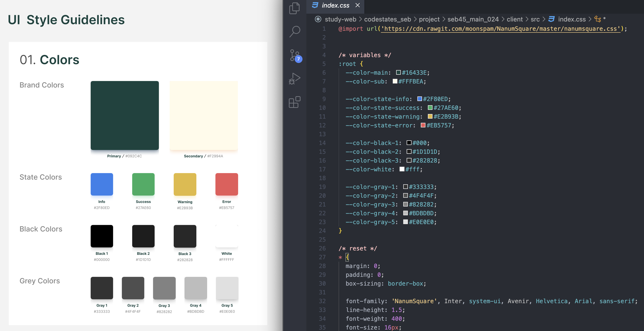Open color picker for --color-gray-5 #E0E0E0
644x331 pixels.
405,222
